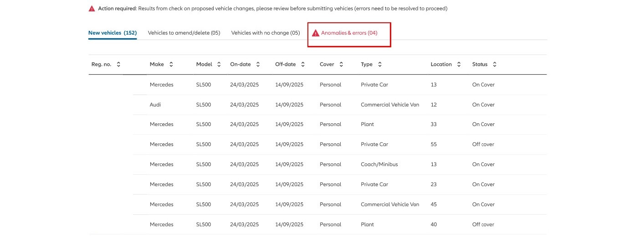This screenshot has height=238, width=644.
Task: Open the New vehicles (152) tab
Action: click(x=112, y=33)
